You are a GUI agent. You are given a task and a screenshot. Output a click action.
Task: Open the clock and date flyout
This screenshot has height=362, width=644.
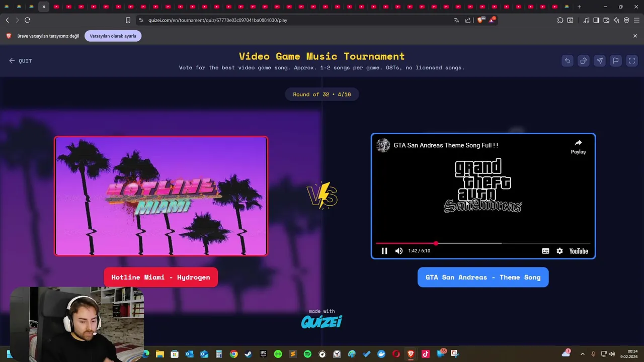click(629, 354)
